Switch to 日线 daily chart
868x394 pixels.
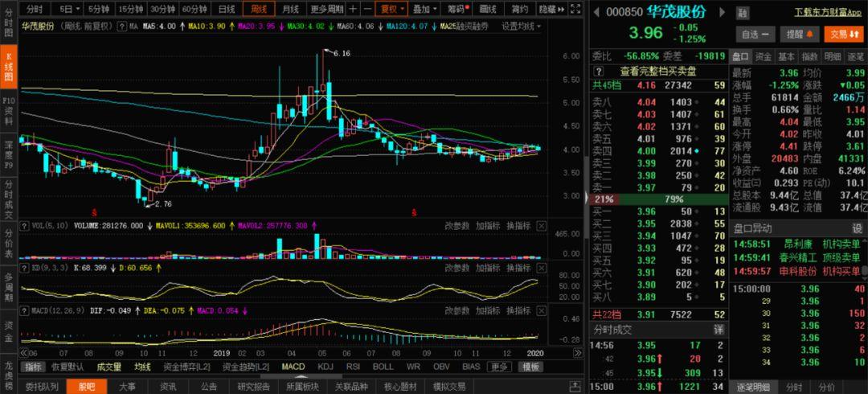click(226, 9)
